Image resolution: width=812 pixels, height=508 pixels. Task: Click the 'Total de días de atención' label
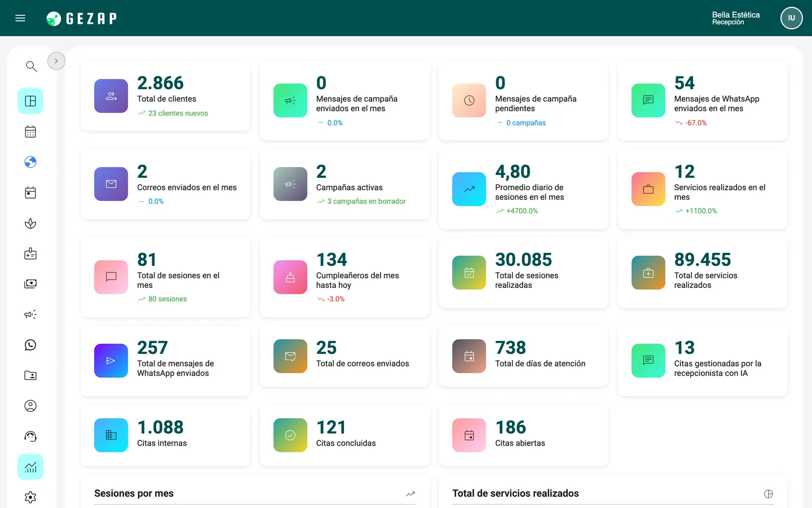point(540,364)
